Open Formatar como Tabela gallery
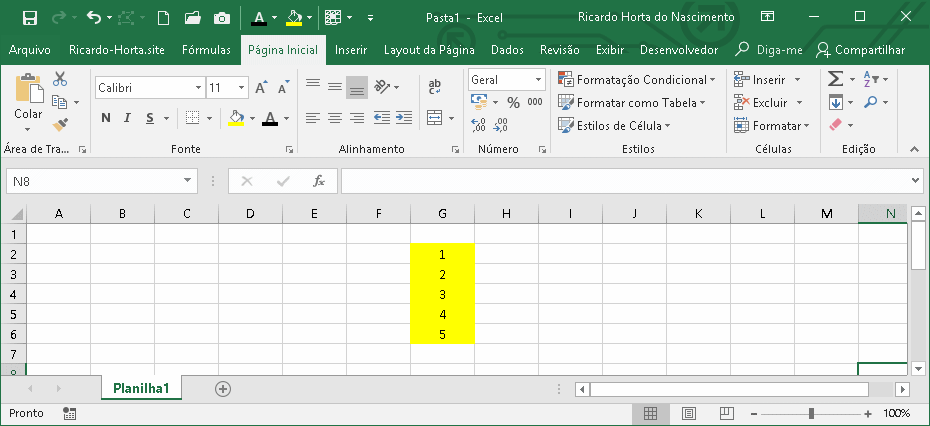Screen dimensions: 930x426 pyautogui.click(x=632, y=103)
